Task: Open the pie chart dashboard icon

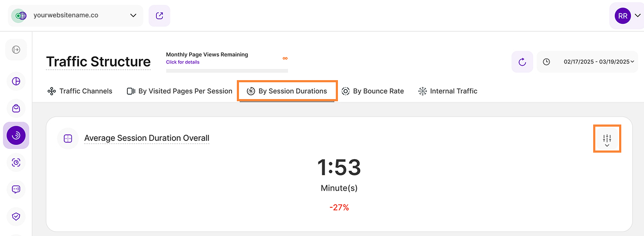Action: point(16,81)
